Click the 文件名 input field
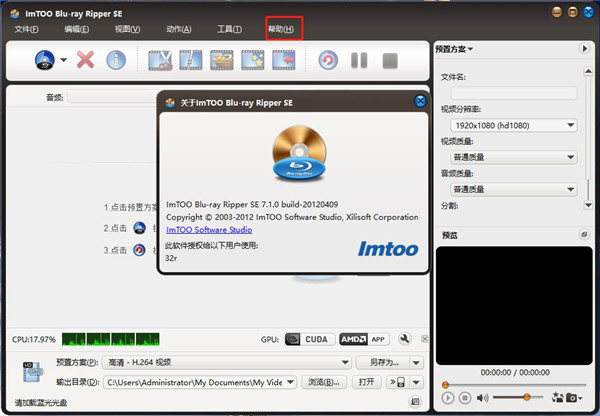 [514, 93]
